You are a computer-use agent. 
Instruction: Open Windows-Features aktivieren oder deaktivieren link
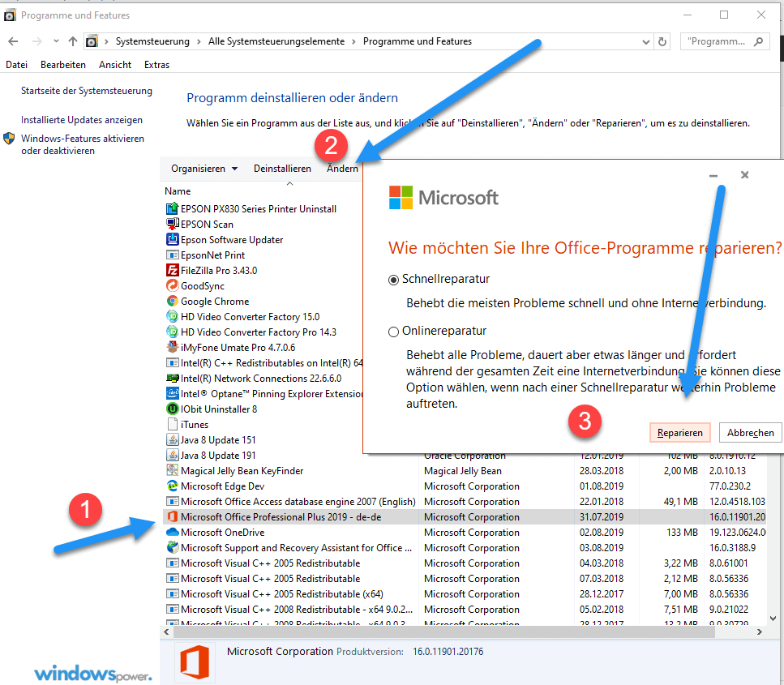[x=83, y=144]
